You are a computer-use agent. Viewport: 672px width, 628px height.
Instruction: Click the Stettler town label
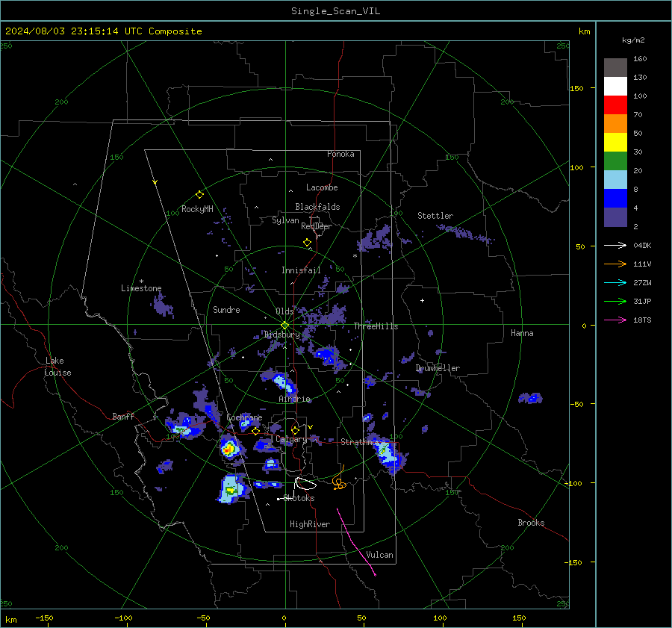coord(435,216)
